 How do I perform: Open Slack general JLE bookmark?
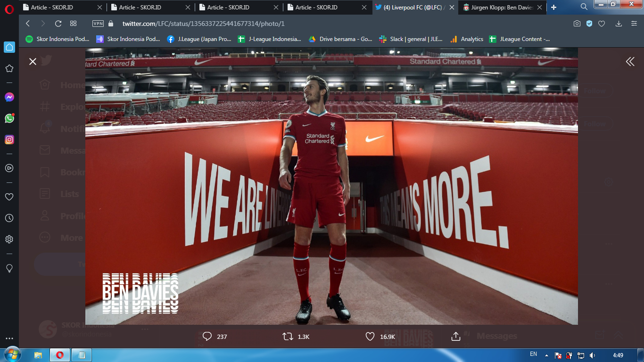pos(411,39)
